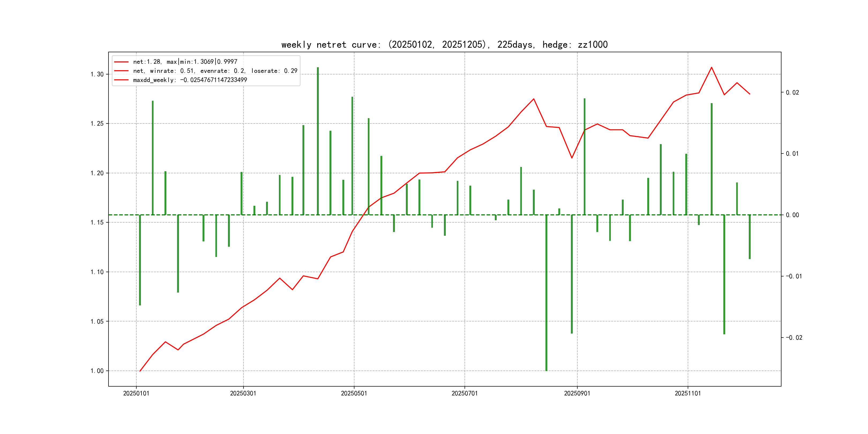Click the red line swatch beside net:1.28
The width and height of the screenshot is (868, 434).
coord(121,62)
